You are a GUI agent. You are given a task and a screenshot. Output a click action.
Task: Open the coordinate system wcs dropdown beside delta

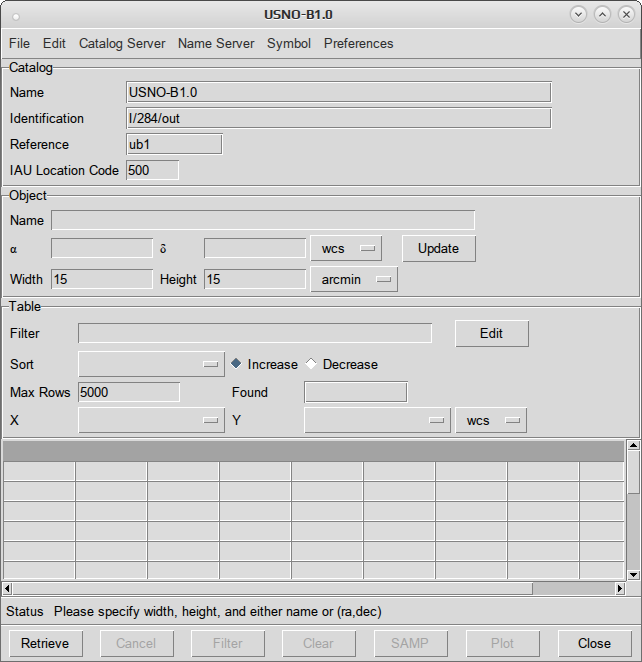pos(346,249)
